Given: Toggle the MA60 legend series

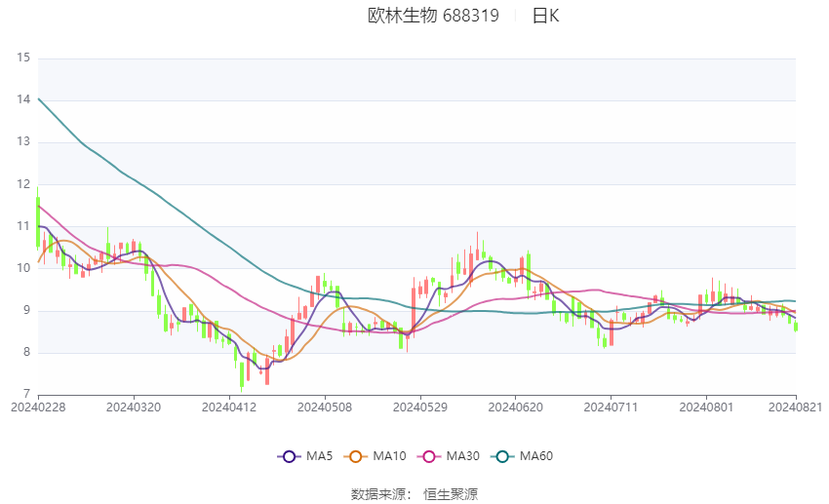Looking at the screenshot, I should (523, 456).
